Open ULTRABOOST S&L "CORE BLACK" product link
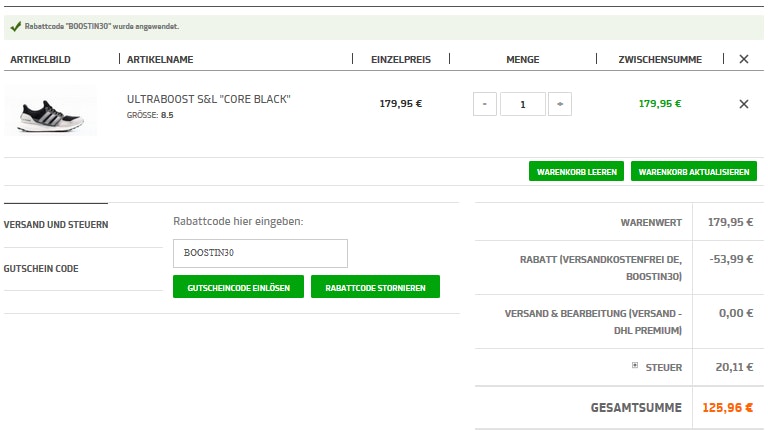The width and height of the screenshot is (768, 433). click(x=209, y=99)
